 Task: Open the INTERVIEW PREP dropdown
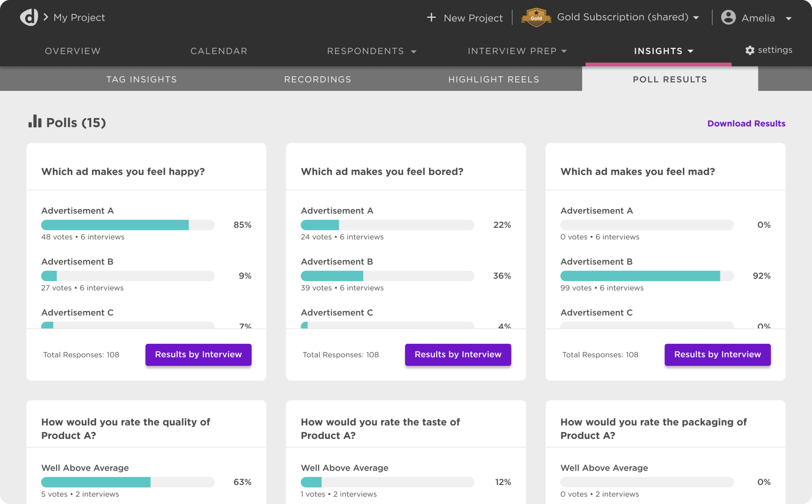565,51
